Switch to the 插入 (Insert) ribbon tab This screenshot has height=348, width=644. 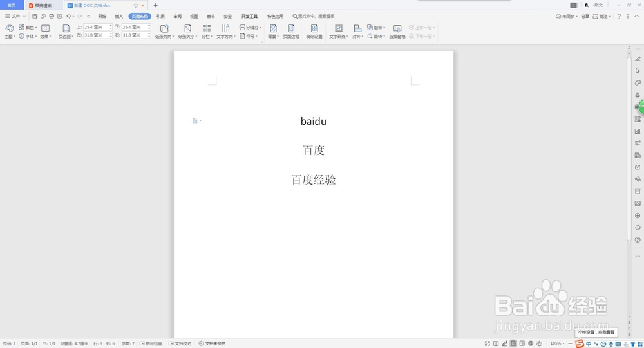tap(119, 17)
